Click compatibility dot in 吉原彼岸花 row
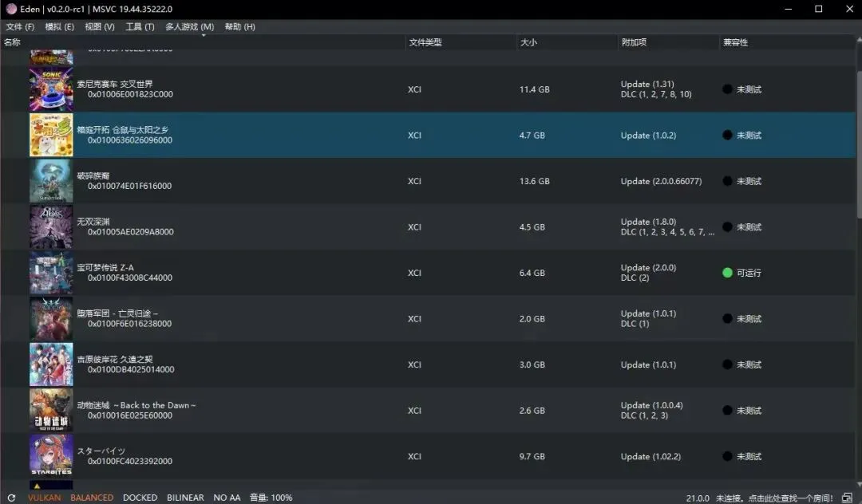Image resolution: width=862 pixels, height=504 pixels. pyautogui.click(x=727, y=364)
